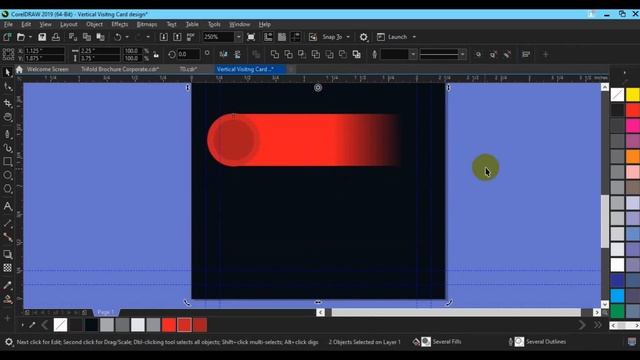Click the rotation angle field
The width and height of the screenshot is (640, 360).
pyautogui.click(x=189, y=54)
